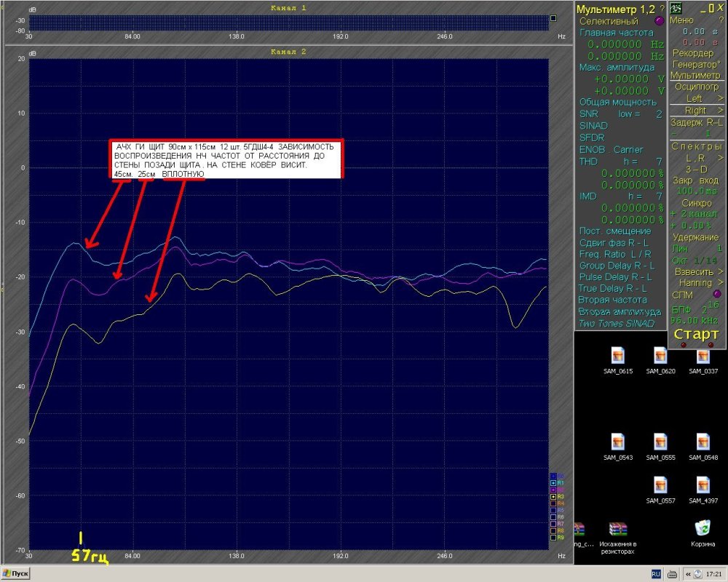Click the Пуск start button

[16, 573]
